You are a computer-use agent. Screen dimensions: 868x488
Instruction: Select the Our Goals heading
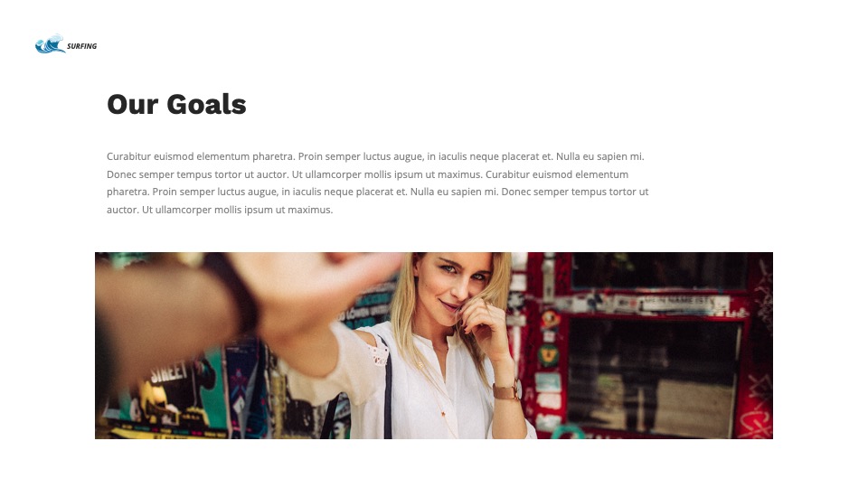click(176, 104)
